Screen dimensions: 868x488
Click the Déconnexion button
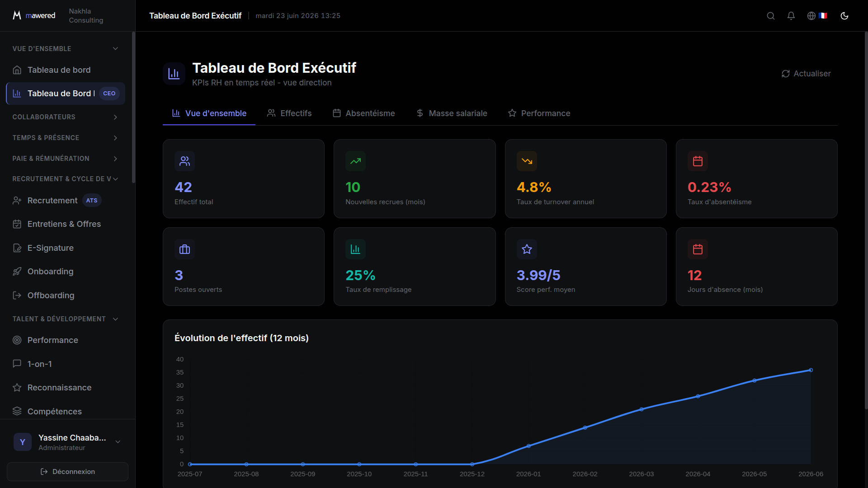(x=67, y=472)
